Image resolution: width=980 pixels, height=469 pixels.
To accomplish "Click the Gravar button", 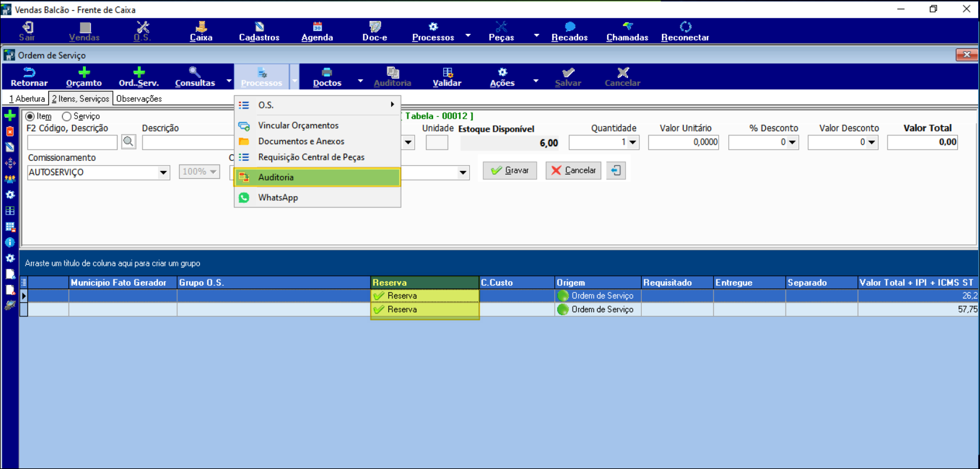I will coord(509,170).
